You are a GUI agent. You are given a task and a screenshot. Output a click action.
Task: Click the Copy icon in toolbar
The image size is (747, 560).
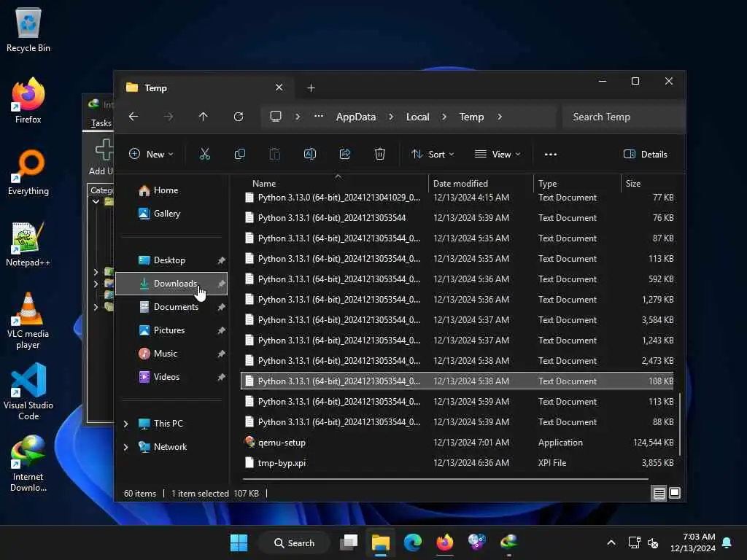click(239, 154)
